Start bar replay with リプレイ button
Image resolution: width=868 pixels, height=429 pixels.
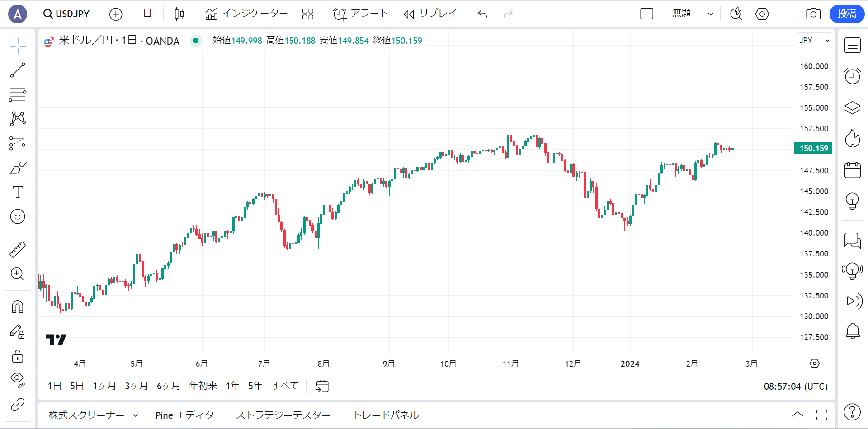(x=430, y=14)
